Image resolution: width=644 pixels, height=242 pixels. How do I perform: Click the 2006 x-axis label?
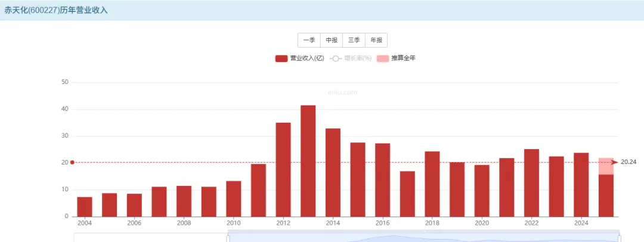(x=134, y=223)
